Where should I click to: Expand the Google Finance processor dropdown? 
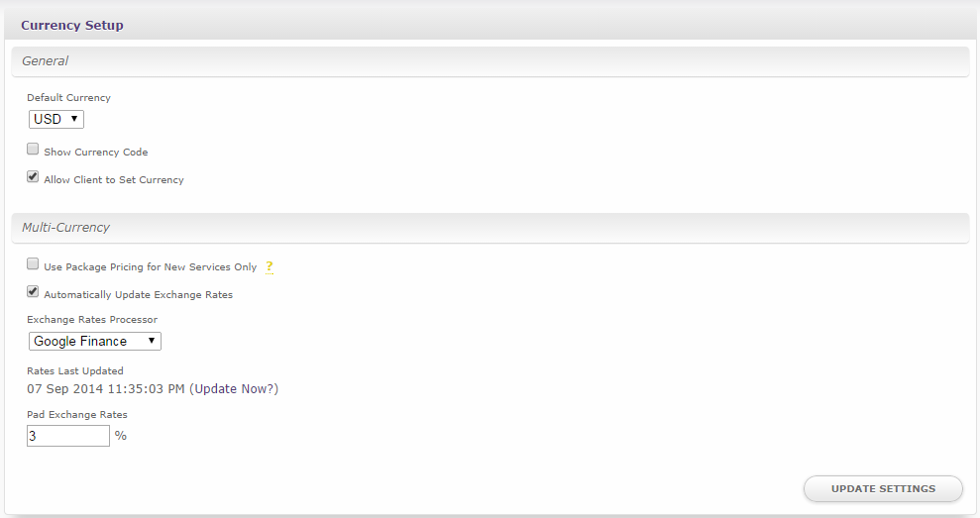point(95,341)
